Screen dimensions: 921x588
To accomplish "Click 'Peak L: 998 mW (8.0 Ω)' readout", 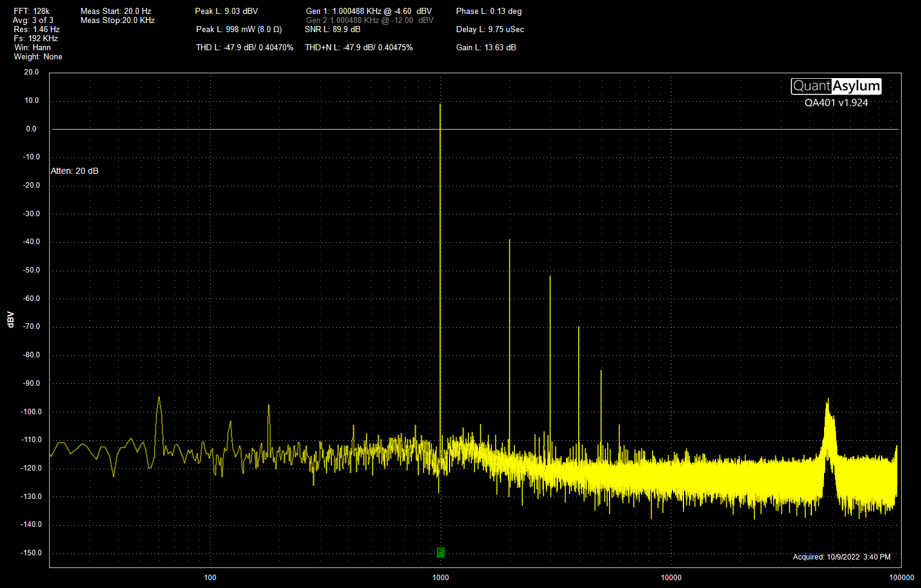I will (x=239, y=30).
